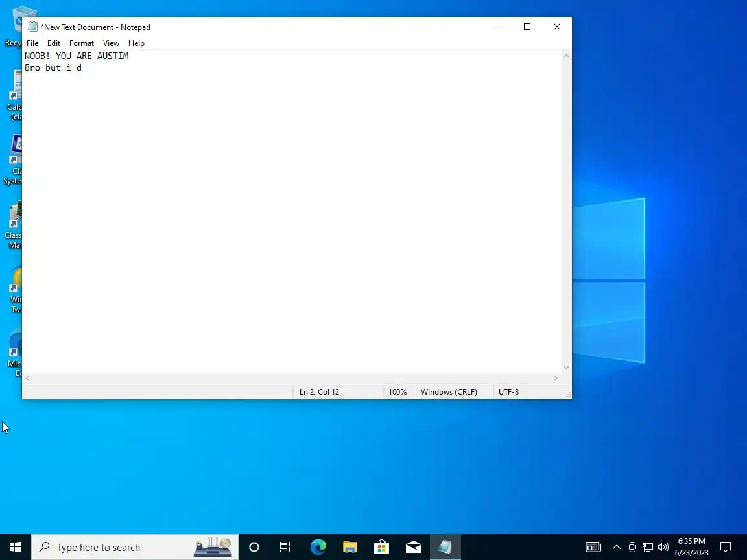Open the News and interests tray icon
The image size is (747, 560).
click(x=593, y=547)
